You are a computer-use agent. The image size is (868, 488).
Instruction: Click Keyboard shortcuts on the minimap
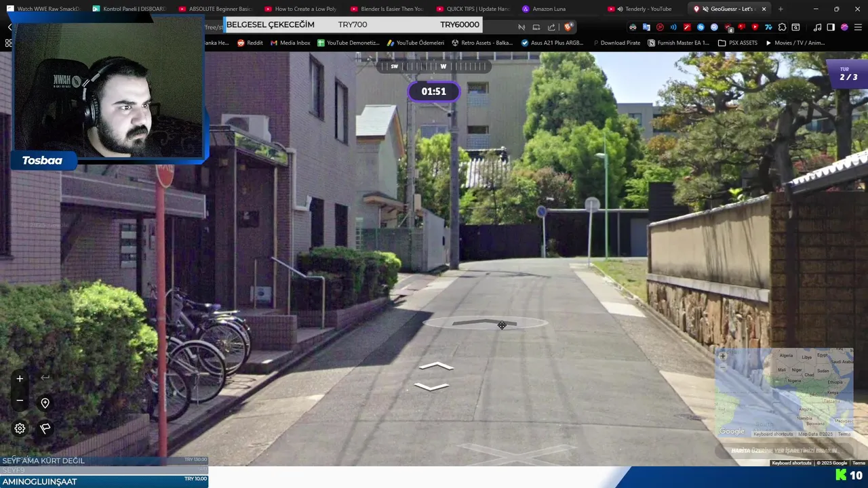pyautogui.click(x=772, y=434)
